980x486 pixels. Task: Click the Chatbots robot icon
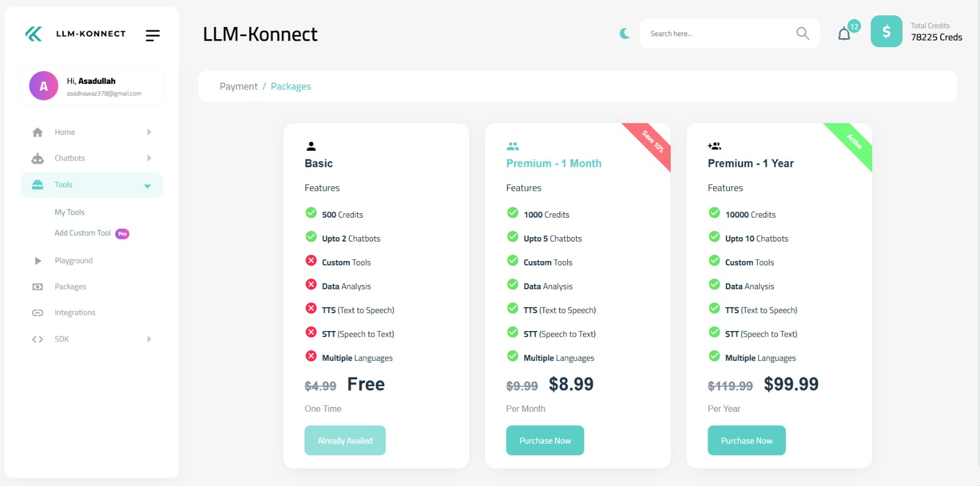click(x=37, y=158)
